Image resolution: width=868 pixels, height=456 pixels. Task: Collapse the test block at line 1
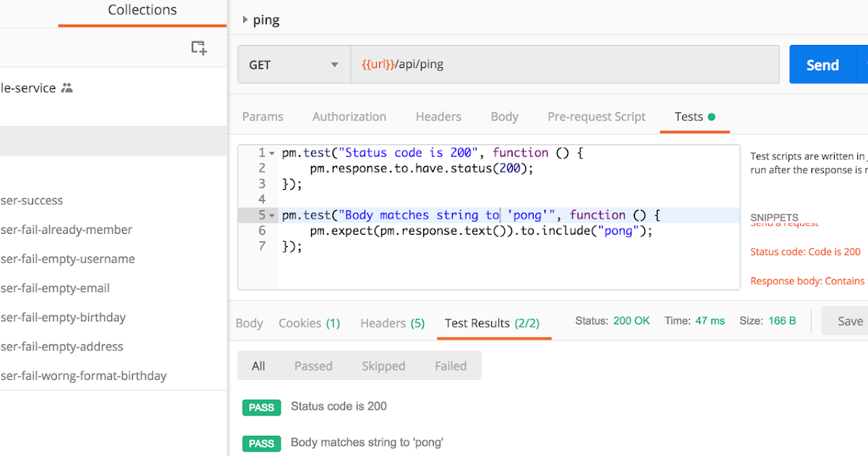(271, 152)
